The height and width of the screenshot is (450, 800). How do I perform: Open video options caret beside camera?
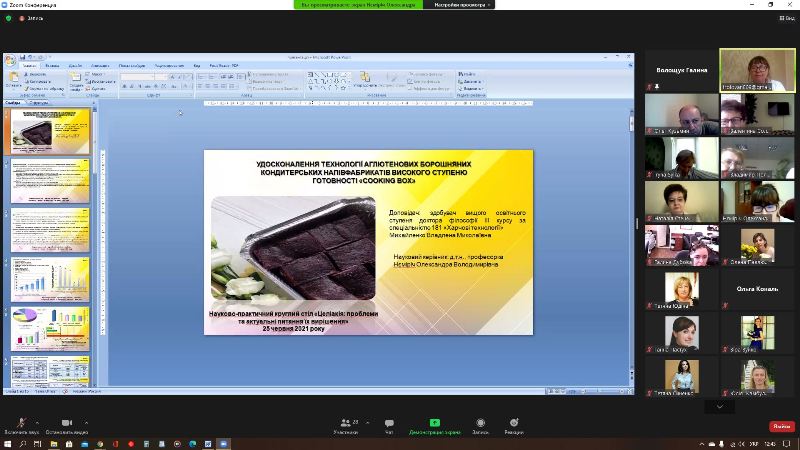point(86,422)
